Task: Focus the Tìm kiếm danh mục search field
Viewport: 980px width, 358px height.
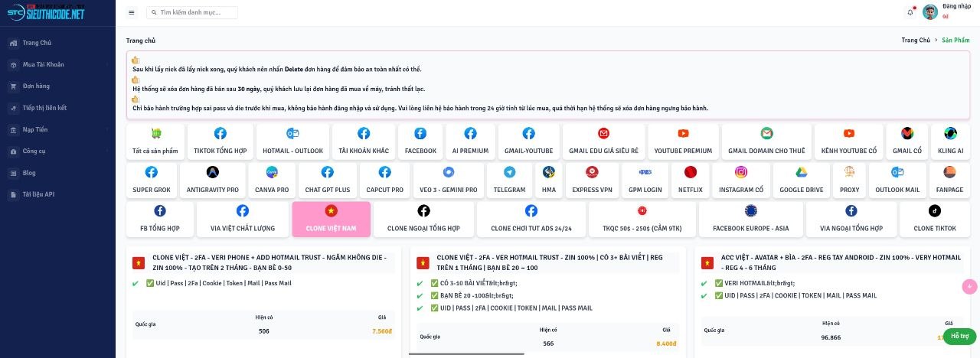Action: click(x=191, y=12)
